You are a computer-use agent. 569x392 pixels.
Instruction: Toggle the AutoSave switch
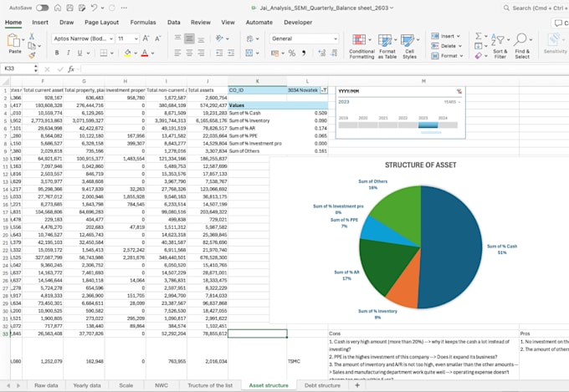tap(42, 8)
